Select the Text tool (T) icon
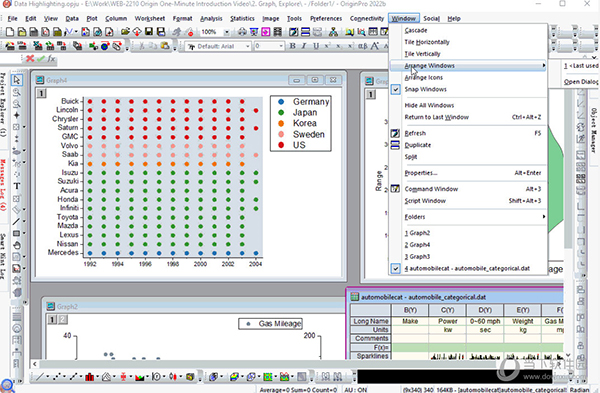 pyautogui.click(x=16, y=186)
